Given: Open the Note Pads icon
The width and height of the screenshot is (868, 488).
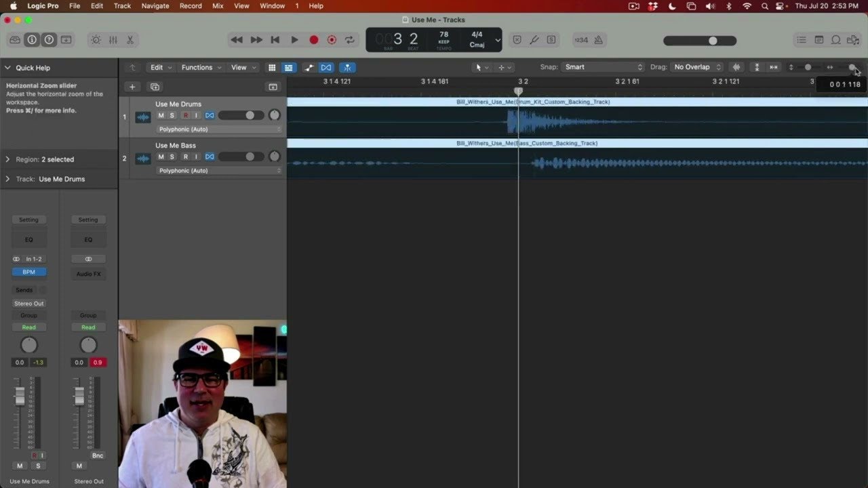Looking at the screenshot, I should pos(818,40).
